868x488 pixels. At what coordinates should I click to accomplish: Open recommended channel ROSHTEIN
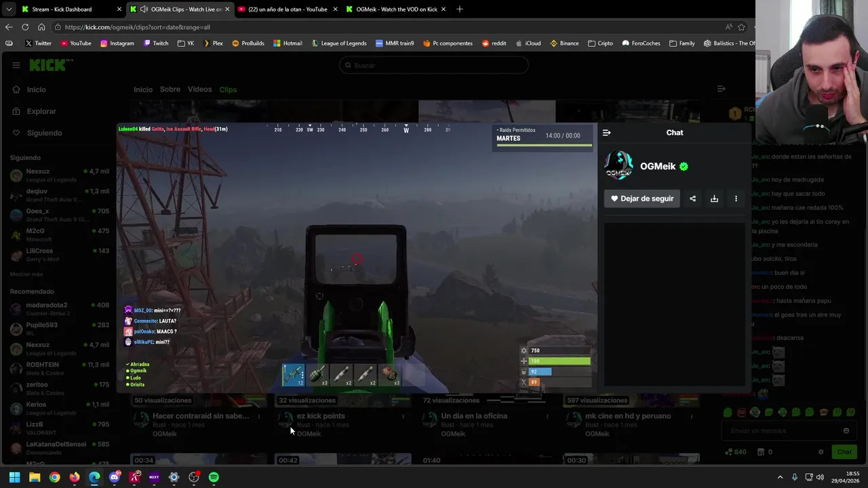tap(60, 368)
